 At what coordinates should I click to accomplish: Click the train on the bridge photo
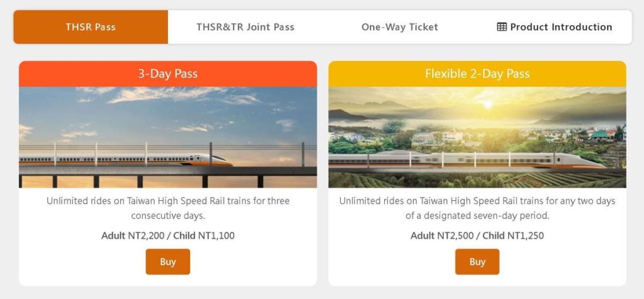[189, 160]
